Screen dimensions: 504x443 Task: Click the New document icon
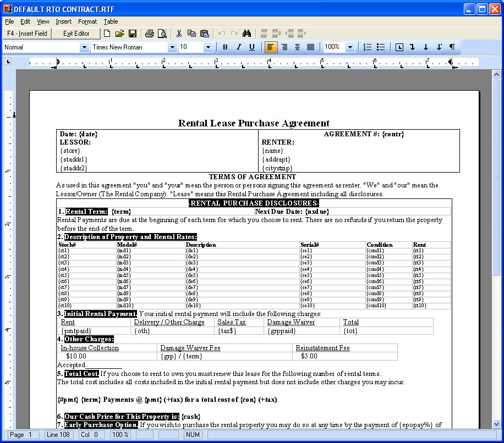point(107,34)
